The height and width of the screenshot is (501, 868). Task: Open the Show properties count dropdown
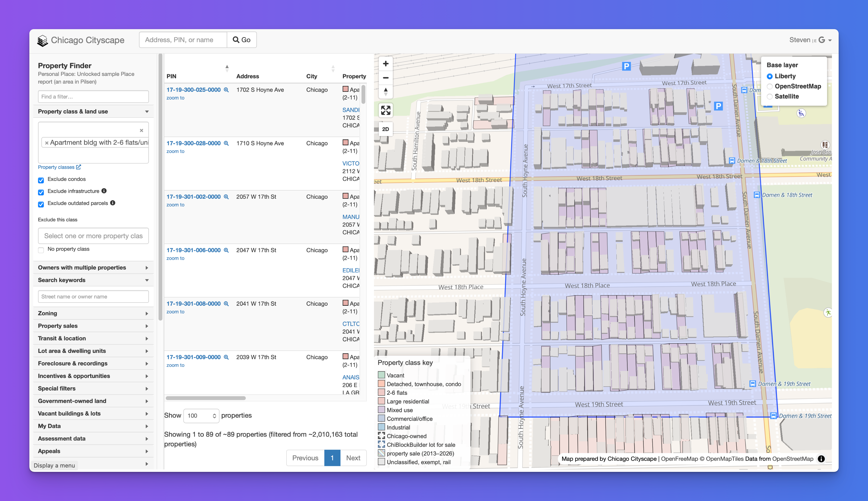click(x=201, y=416)
